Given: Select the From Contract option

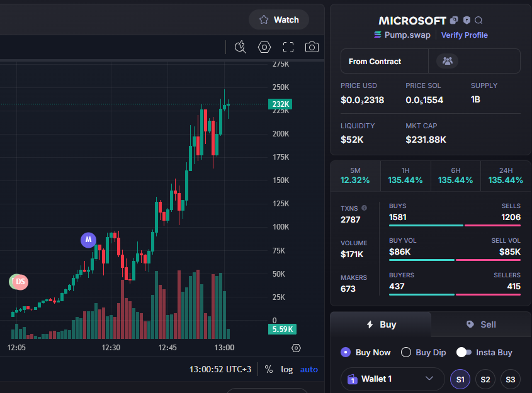Looking at the screenshot, I should (385, 62).
